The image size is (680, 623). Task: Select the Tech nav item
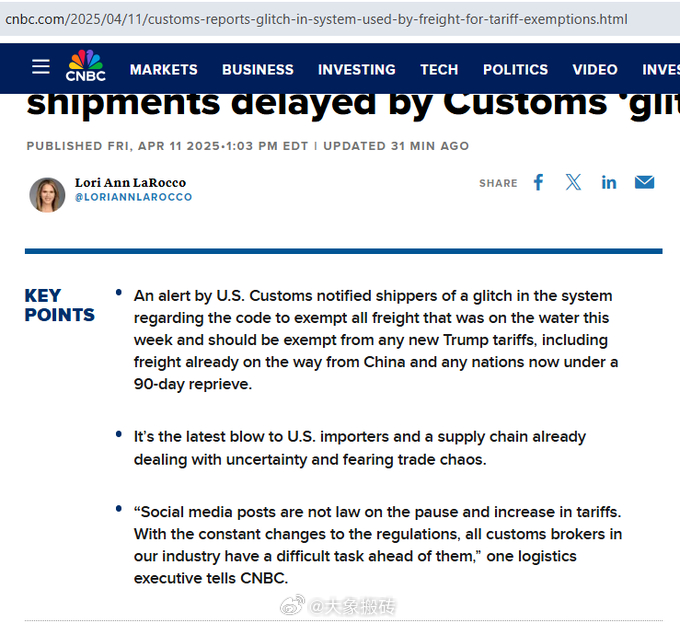click(439, 70)
